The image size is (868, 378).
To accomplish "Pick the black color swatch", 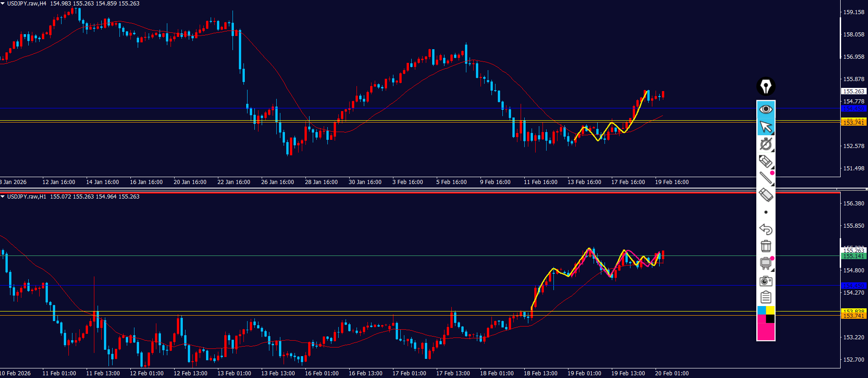I will click(770, 319).
